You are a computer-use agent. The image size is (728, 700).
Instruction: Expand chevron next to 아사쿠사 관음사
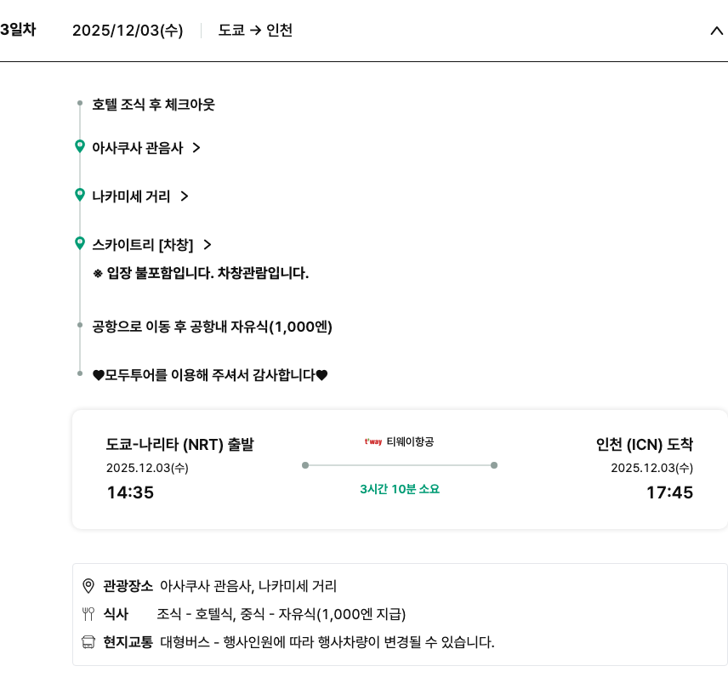(196, 147)
